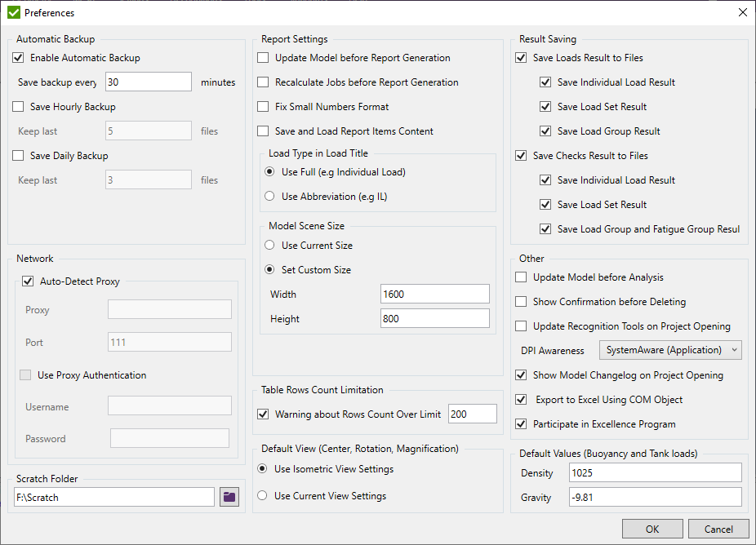
Task: Open the DPI Awareness dropdown
Action: point(669,349)
